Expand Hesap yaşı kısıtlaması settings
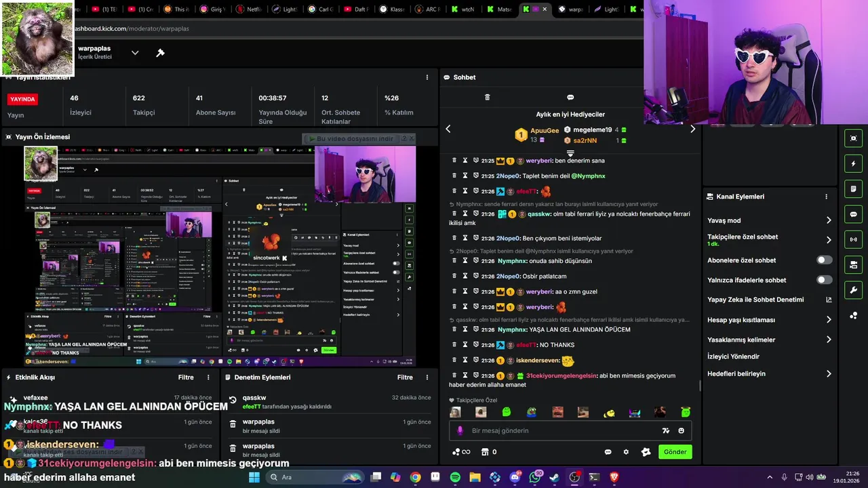The width and height of the screenshot is (868, 488). [829, 320]
